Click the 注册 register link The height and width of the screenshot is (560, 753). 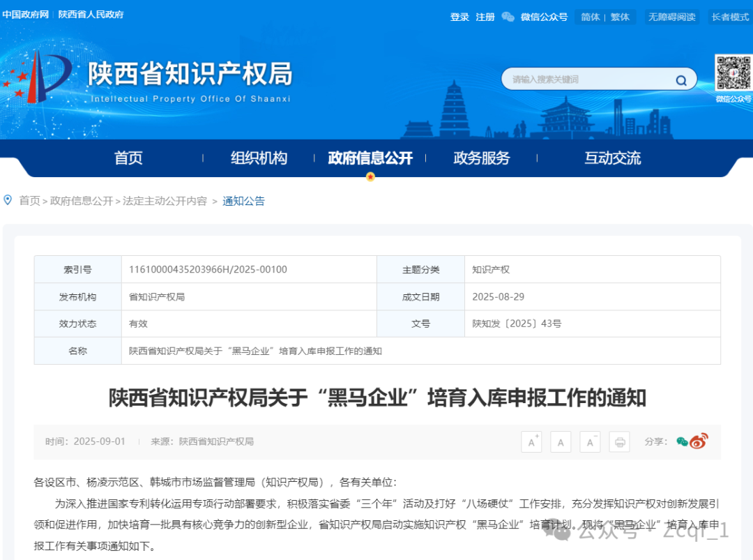click(x=485, y=17)
